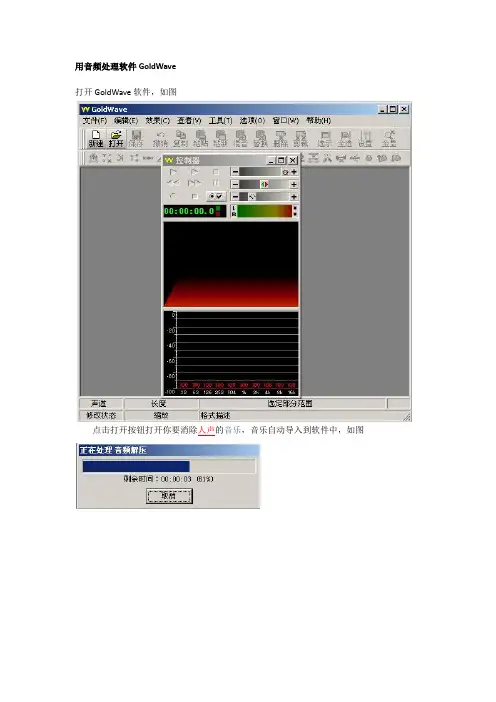
Task: Click minus on the controller's balance slider
Action: (235, 184)
